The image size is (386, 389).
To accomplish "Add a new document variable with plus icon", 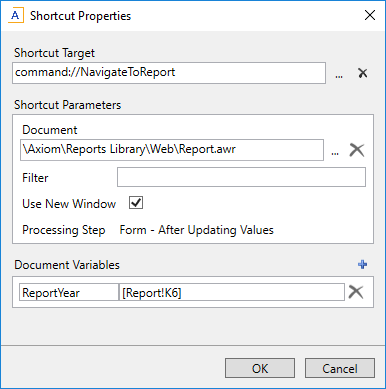I will 362,265.
